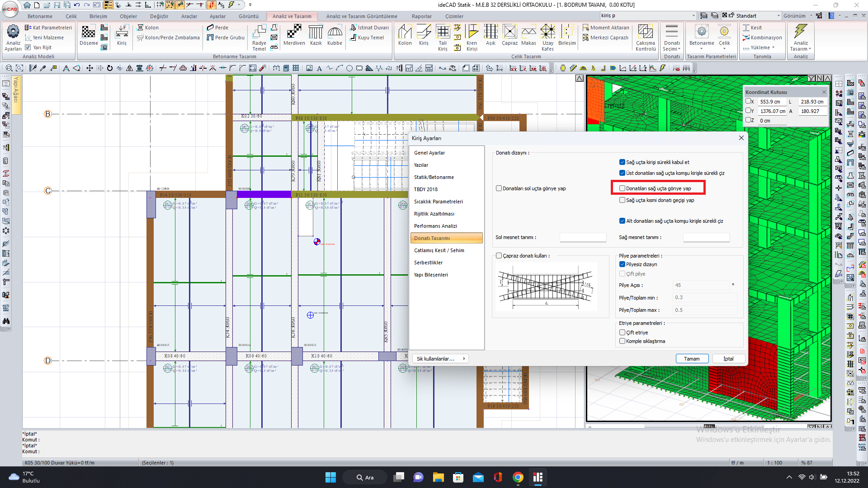The height and width of the screenshot is (488, 868).
Task: Select the Kren Kirişi tool
Action: click(472, 38)
